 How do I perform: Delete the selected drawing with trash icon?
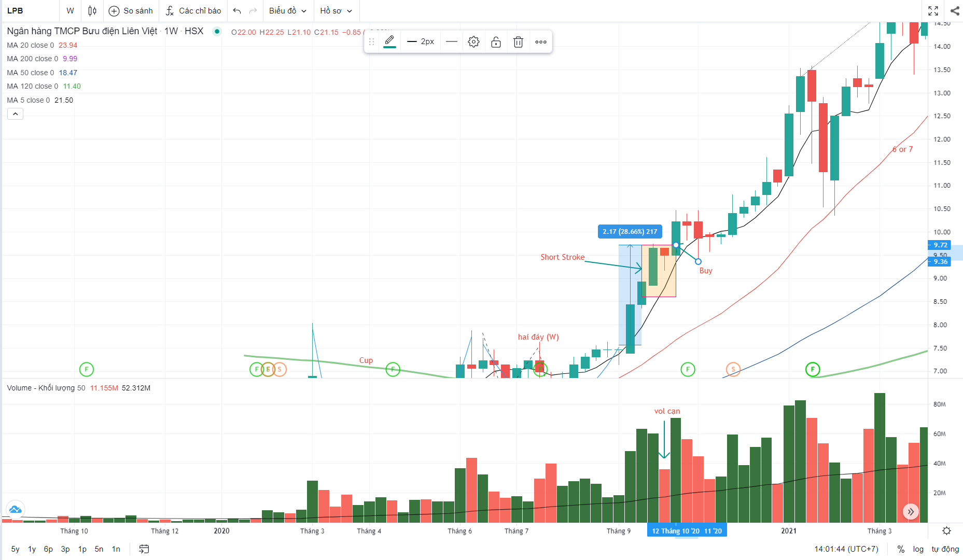click(x=518, y=42)
